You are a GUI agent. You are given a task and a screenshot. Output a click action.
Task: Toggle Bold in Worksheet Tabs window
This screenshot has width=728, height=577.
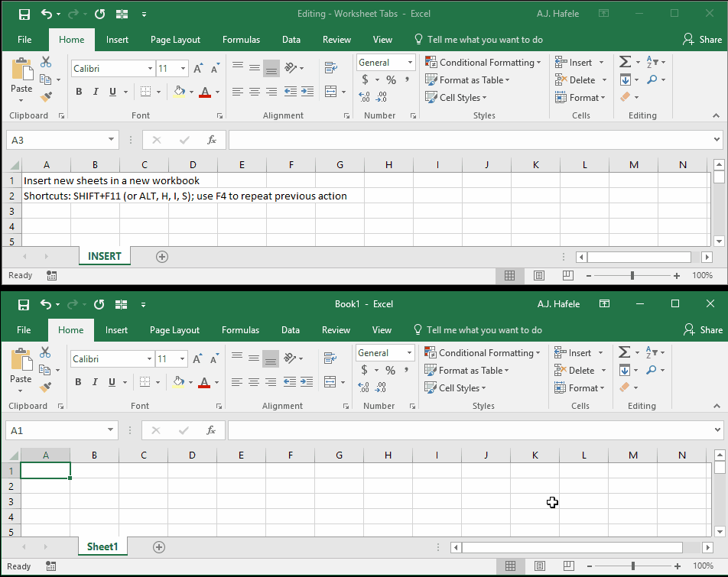[x=79, y=92]
